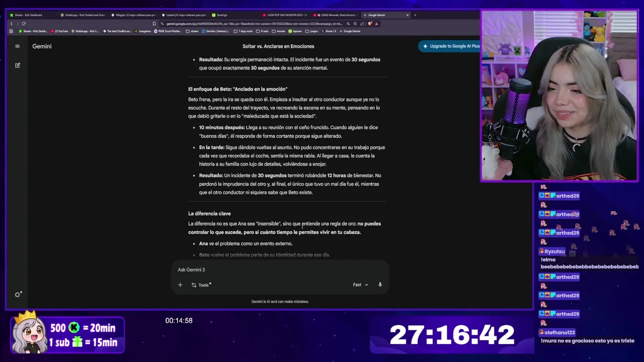Image resolution: width=644 pixels, height=362 pixels.
Task: Open PEAK Scout Plushie bookmark
Action: [x=168, y=31]
